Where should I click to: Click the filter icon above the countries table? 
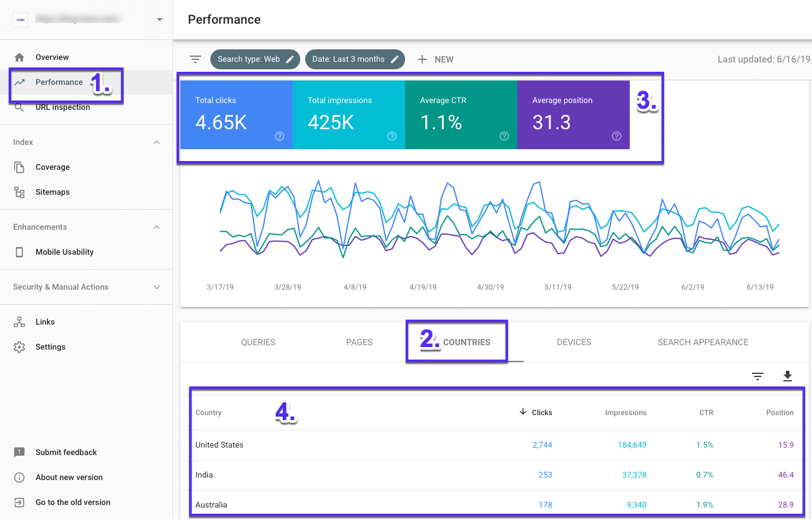click(757, 376)
